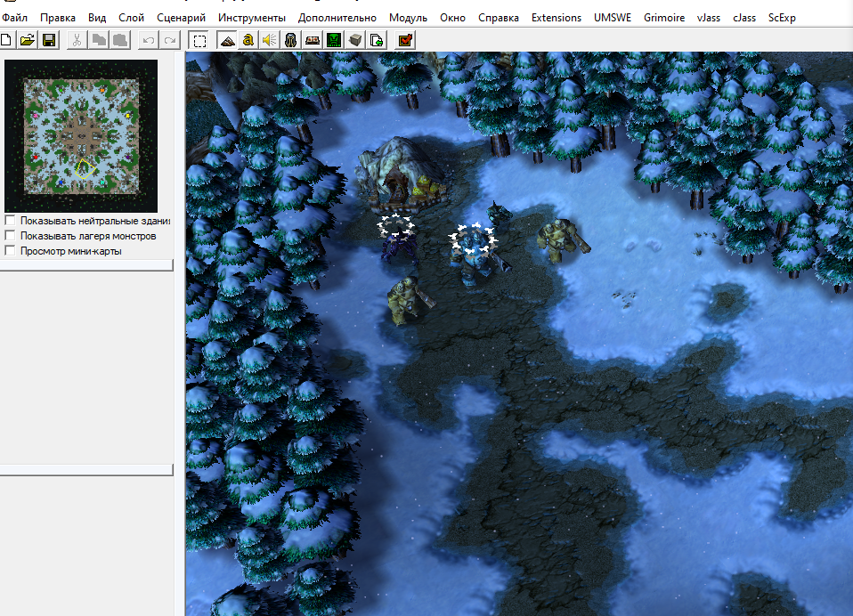Image resolution: width=853 pixels, height=616 pixels.
Task: Click the Copy toolbar icon
Action: click(99, 40)
